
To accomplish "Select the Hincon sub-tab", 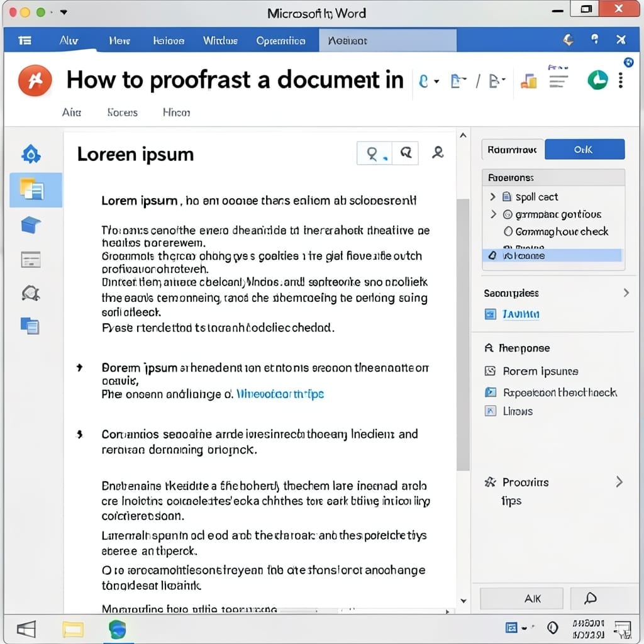I will (x=176, y=112).
